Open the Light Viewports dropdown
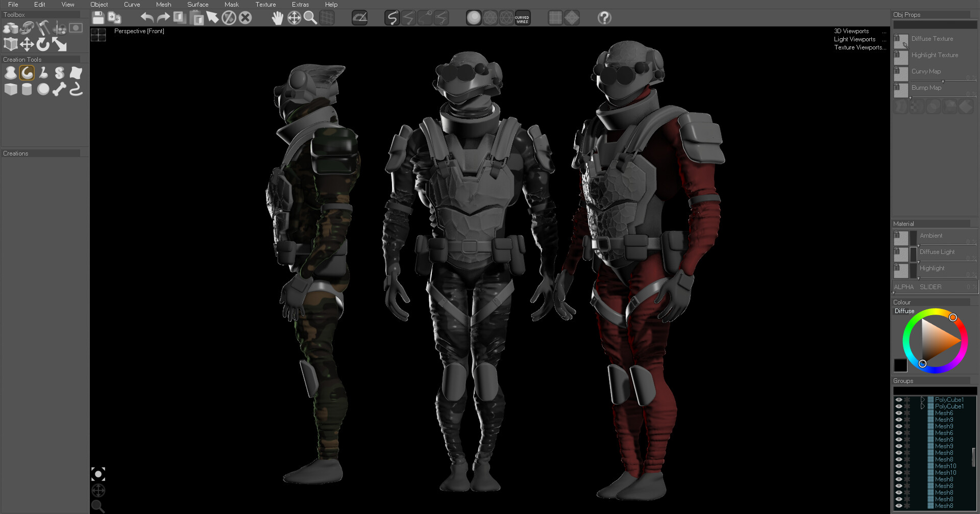Image resolution: width=980 pixels, height=514 pixels. [x=854, y=39]
